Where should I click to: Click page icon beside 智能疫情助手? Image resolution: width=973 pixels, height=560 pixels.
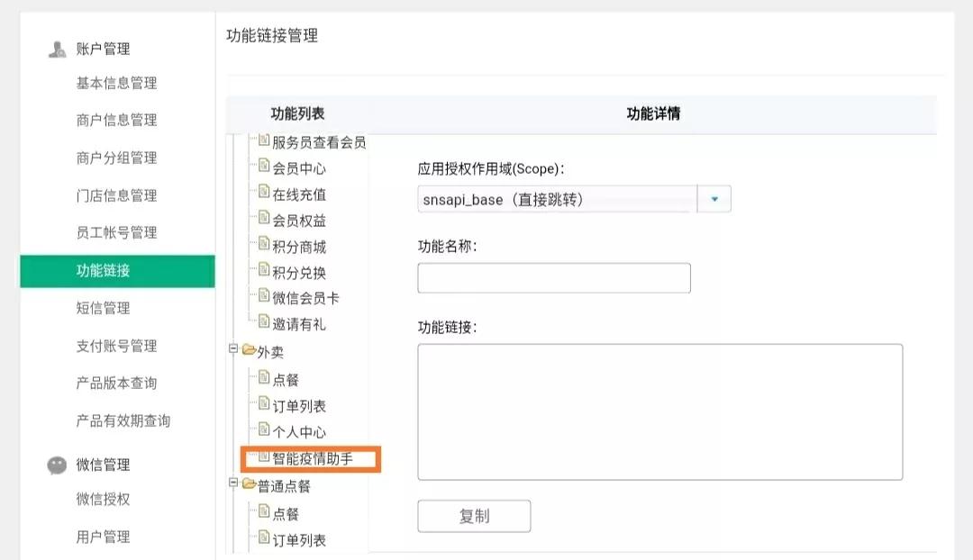264,456
